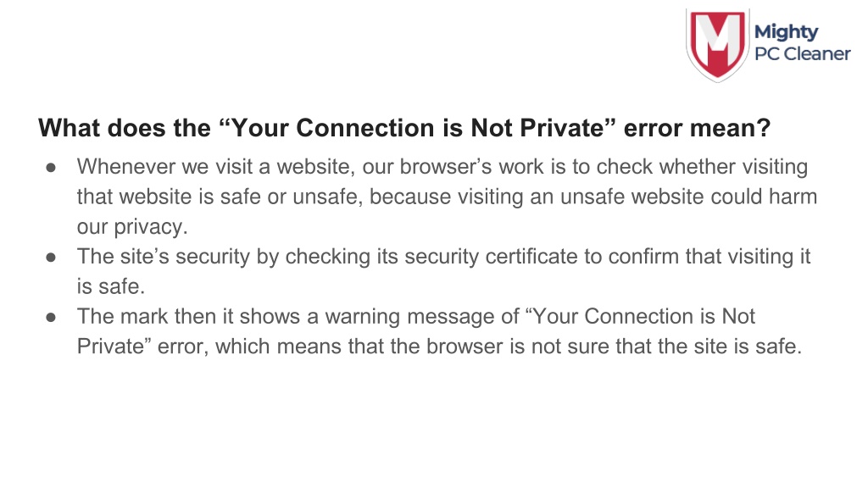Select the "PC Cleaner" logo text
Image resolution: width=868 pixels, height=488 pixels.
coord(803,53)
